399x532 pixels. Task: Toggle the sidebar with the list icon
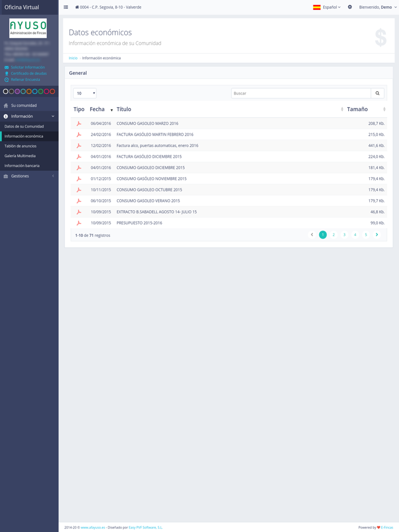66,7
